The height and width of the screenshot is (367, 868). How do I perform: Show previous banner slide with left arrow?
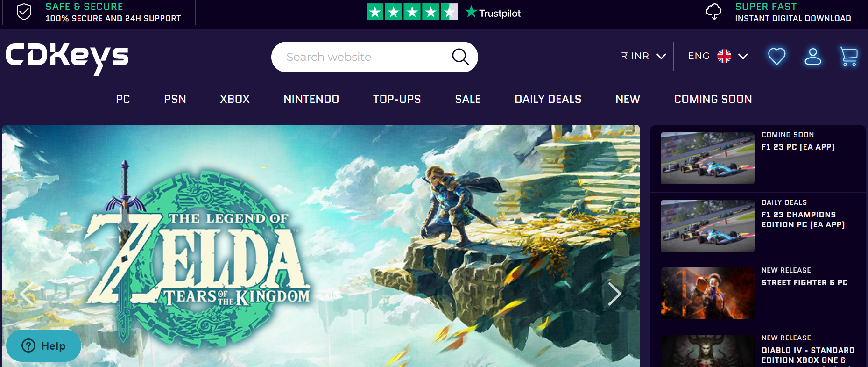[x=27, y=294]
